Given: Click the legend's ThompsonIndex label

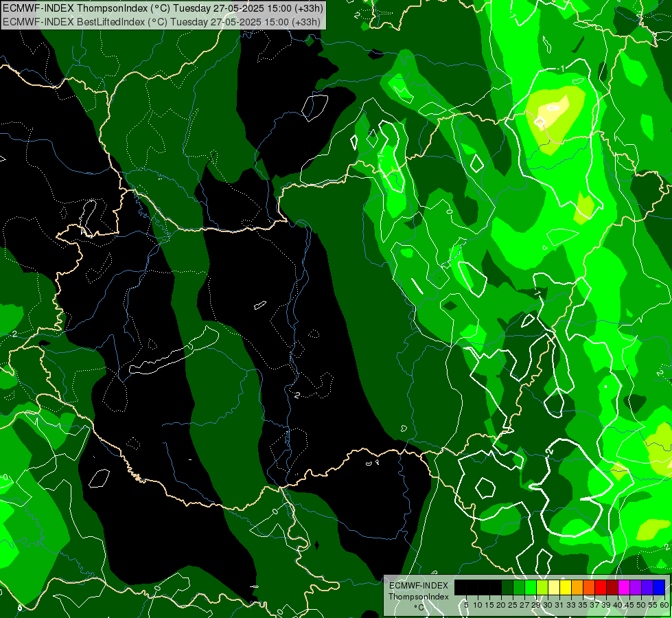Looking at the screenshot, I should 419,597.
